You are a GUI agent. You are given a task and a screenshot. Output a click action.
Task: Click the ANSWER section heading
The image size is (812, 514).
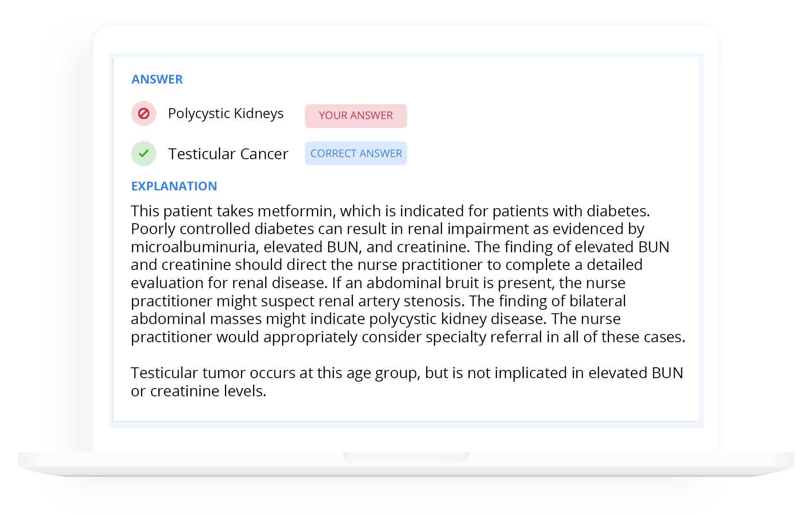tap(157, 79)
